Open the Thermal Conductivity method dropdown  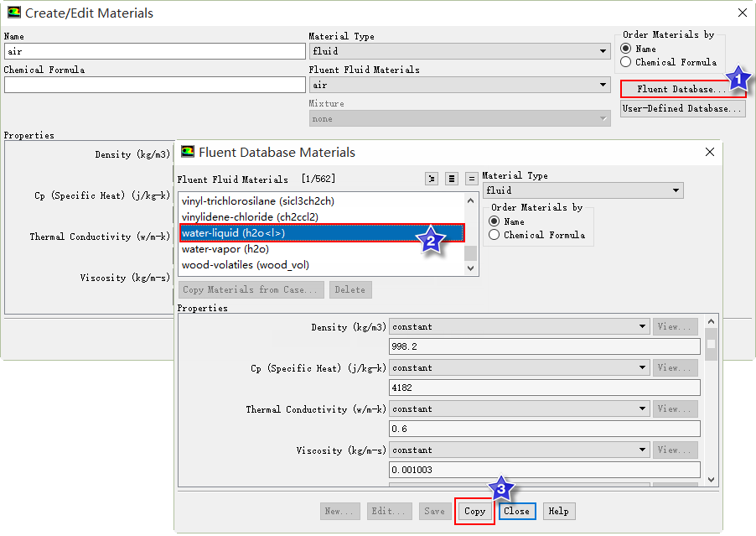click(520, 409)
